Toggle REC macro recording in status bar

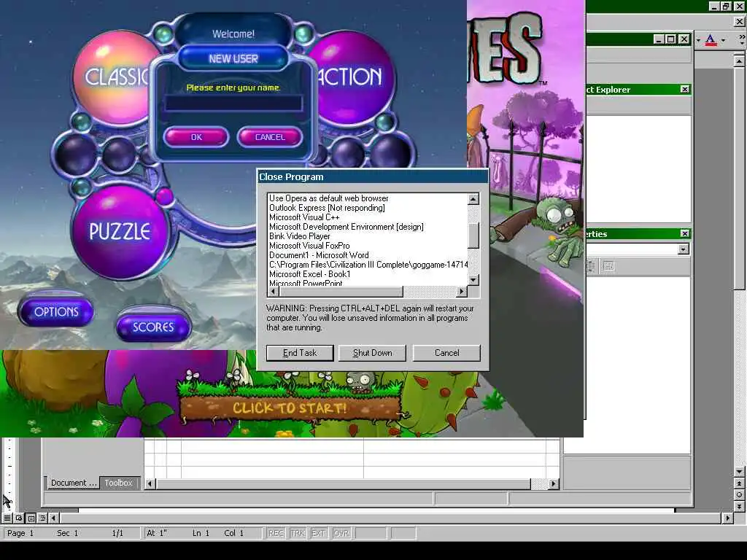(276, 533)
